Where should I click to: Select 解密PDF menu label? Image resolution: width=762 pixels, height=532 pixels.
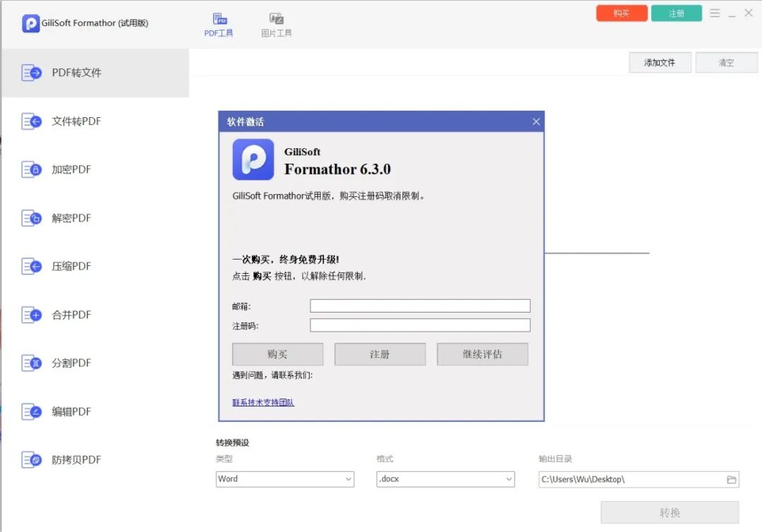71,218
